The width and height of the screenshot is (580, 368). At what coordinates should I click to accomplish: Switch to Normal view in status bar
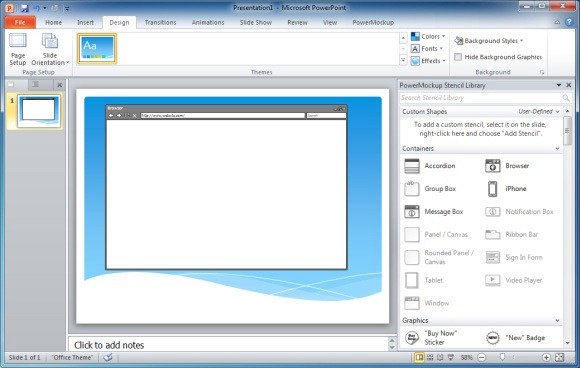[419, 357]
